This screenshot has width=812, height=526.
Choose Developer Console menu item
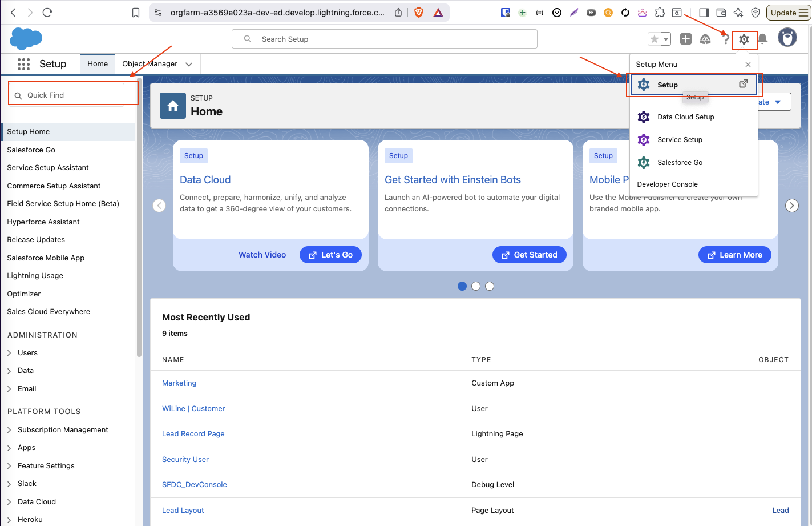click(667, 184)
